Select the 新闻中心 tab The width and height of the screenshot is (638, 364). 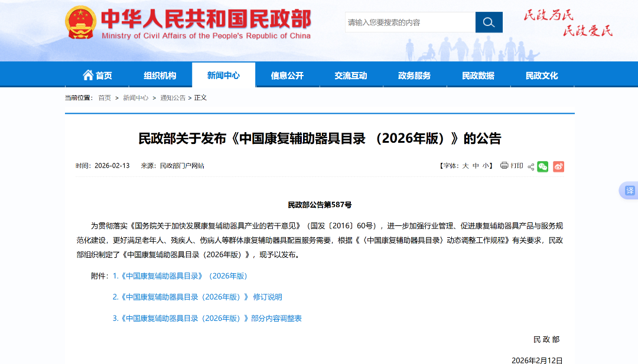click(224, 75)
